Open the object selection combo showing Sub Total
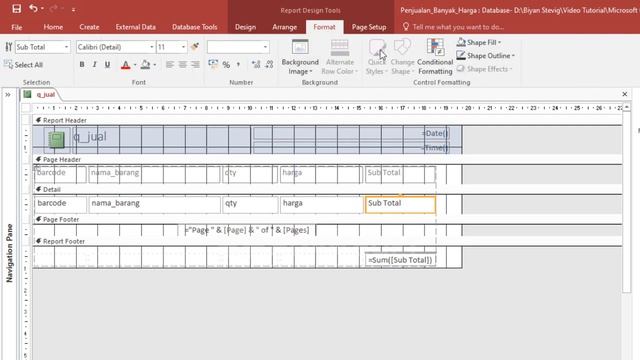The width and height of the screenshot is (640, 360). (x=42, y=47)
